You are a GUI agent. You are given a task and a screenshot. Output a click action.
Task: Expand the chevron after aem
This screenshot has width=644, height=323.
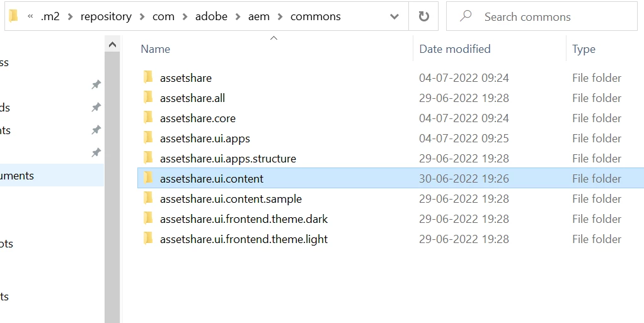280,17
